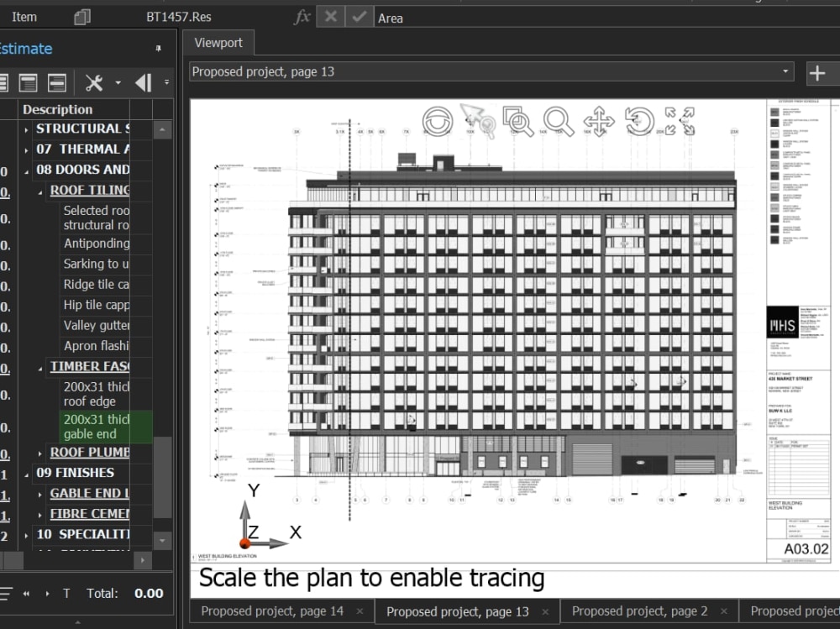Confirm the formula entry with the checkmark
The width and height of the screenshot is (840, 629).
(x=359, y=17)
